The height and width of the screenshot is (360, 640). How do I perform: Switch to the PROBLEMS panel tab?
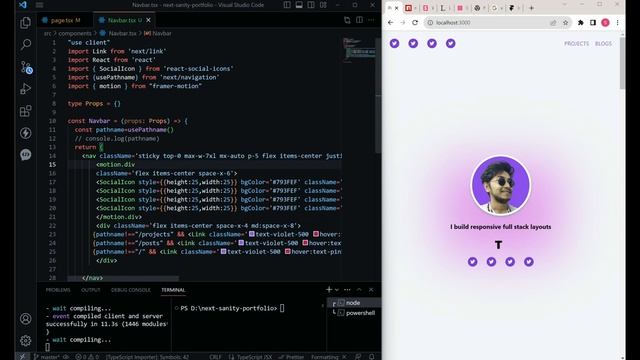coord(58,290)
